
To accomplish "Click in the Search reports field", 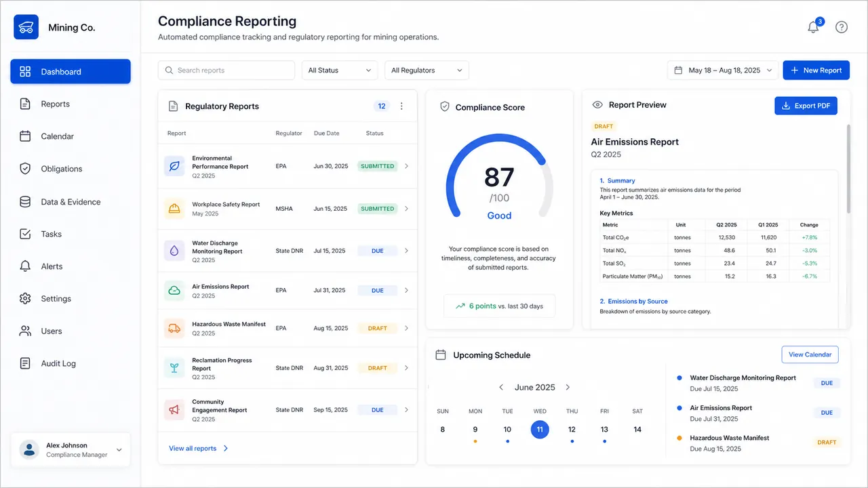I will (x=226, y=70).
